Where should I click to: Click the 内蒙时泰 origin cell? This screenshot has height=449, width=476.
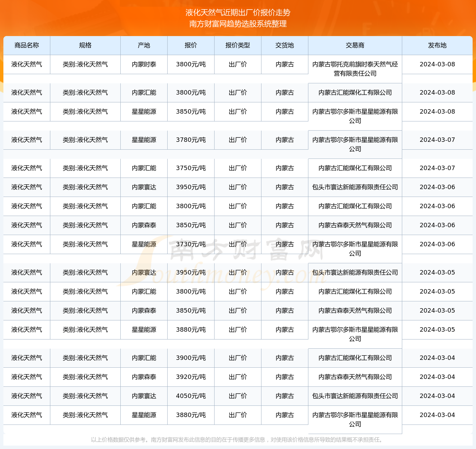(x=144, y=64)
